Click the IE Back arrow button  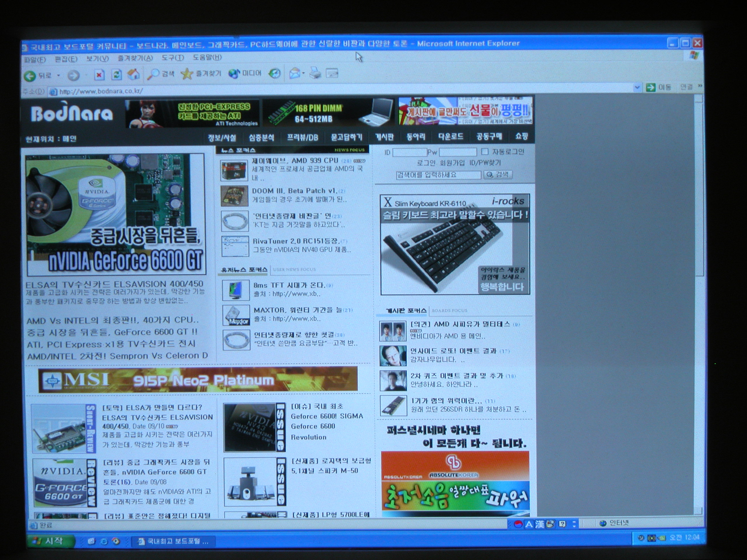(30, 76)
